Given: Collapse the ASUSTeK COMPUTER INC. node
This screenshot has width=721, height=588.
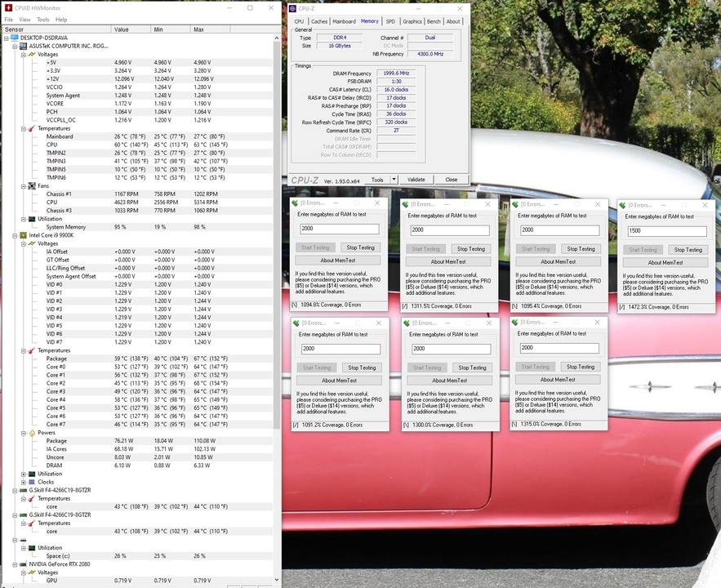Looking at the screenshot, I should pyautogui.click(x=15, y=47).
